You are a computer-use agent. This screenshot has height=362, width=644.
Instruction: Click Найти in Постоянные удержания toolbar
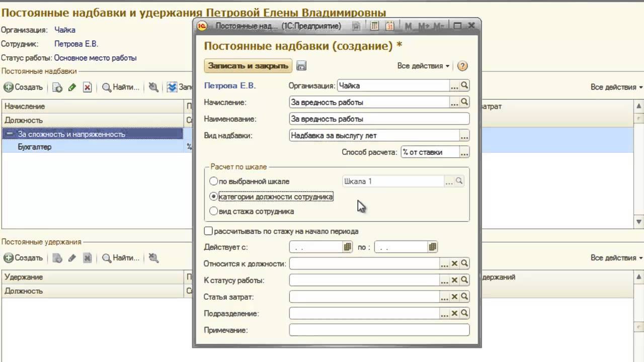(x=121, y=257)
